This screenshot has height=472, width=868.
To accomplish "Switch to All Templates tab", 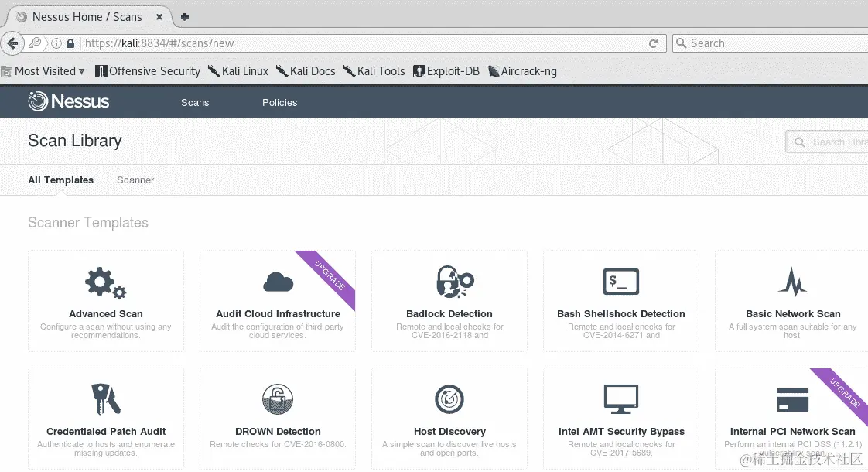I will [x=61, y=180].
